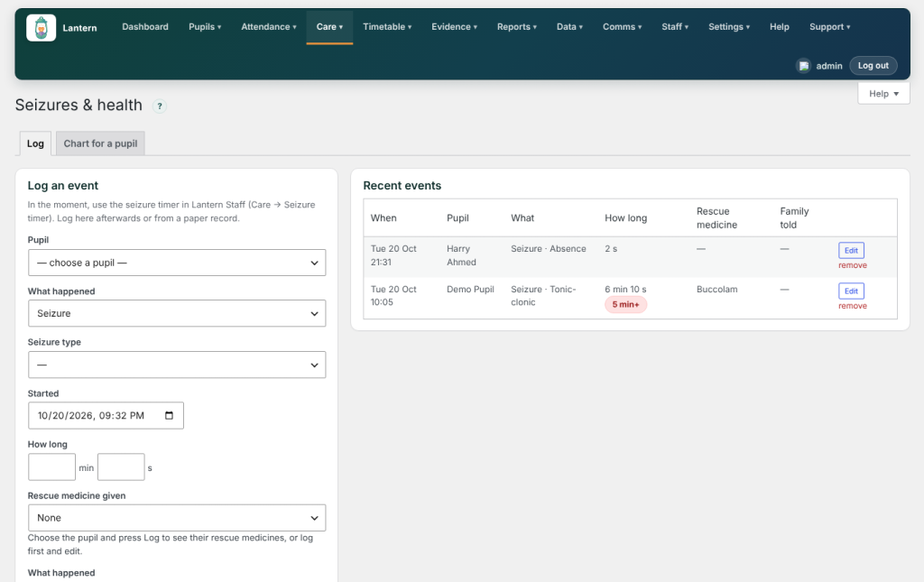This screenshot has height=582, width=924.
Task: Expand the Settings menu
Action: [729, 26]
